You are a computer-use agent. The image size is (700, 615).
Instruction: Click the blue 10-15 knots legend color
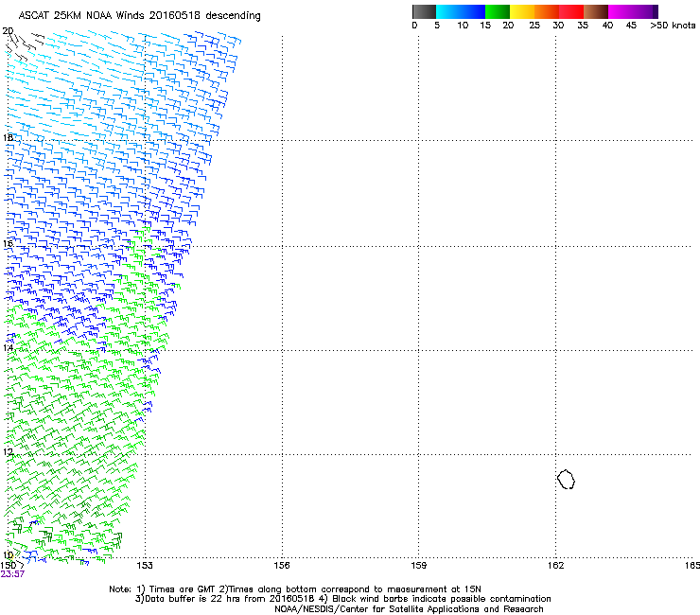point(473,11)
